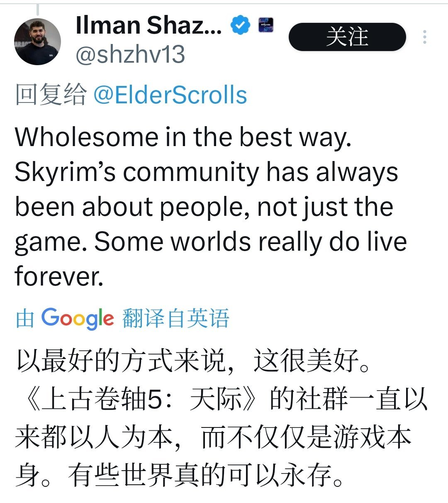Select the line "Wholesome in the best way."

(183, 137)
